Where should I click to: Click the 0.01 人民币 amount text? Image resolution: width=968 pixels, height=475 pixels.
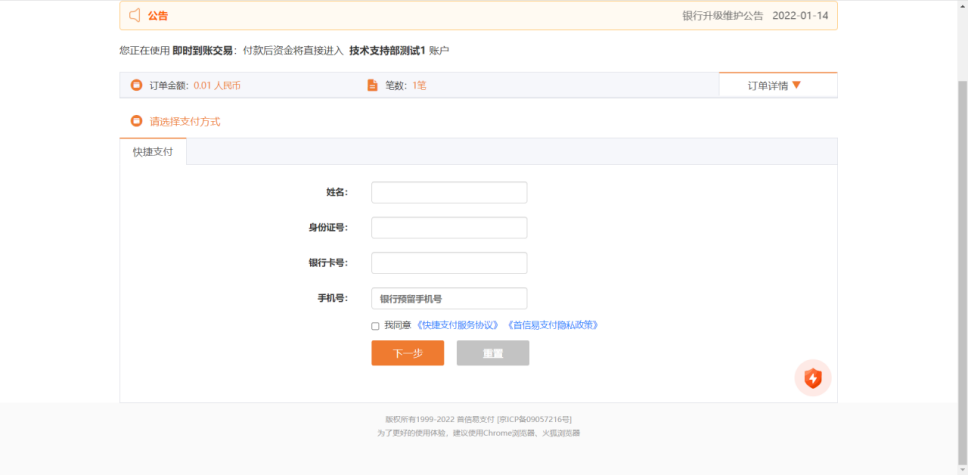pyautogui.click(x=217, y=85)
